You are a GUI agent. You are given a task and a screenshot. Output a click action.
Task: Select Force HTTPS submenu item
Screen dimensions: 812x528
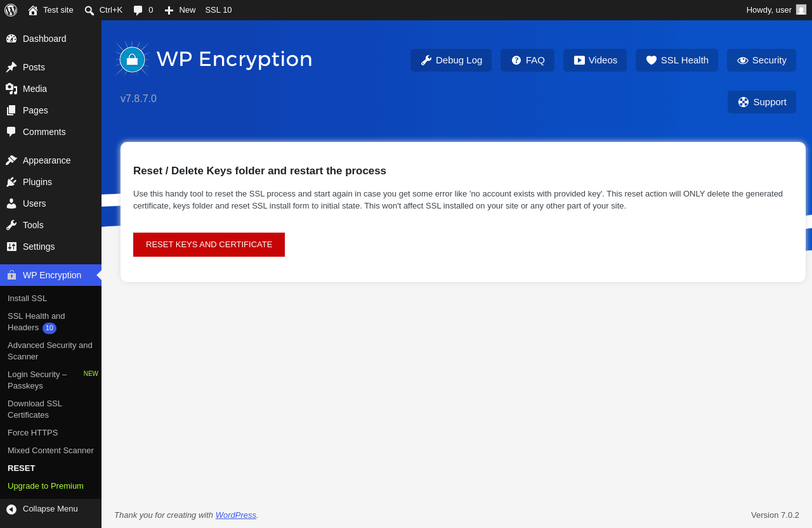click(x=33, y=433)
